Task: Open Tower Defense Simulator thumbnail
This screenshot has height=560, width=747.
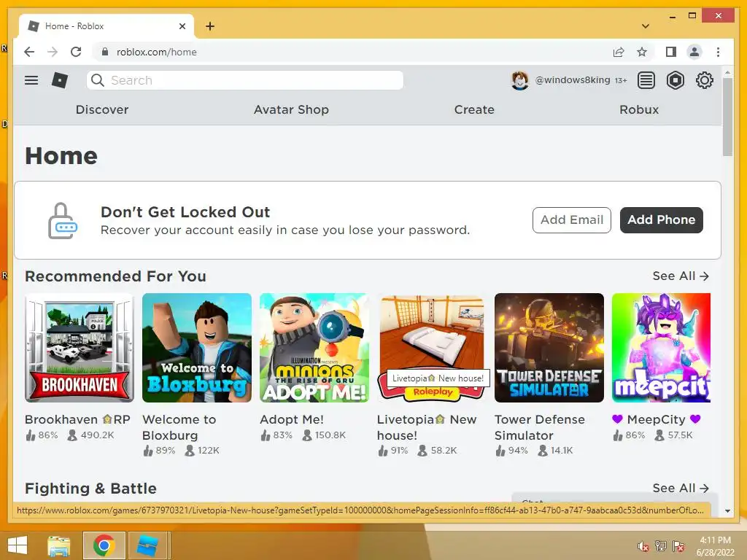Action: (x=549, y=348)
